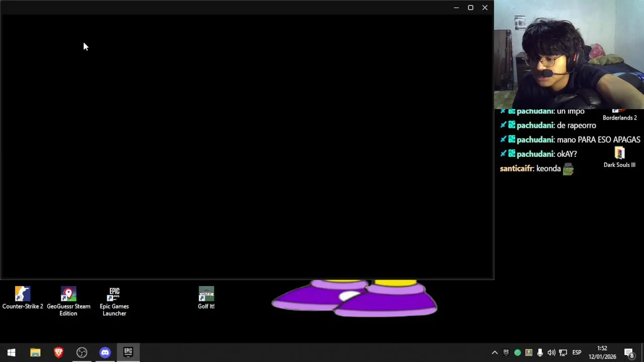Image resolution: width=644 pixels, height=362 pixels.
Task: Click the santicaifr "keonda" chat message
Action: [537, 169]
